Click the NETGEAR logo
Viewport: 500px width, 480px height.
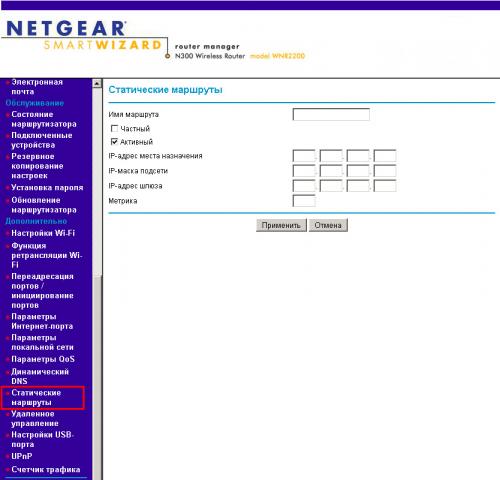pyautogui.click(x=66, y=28)
